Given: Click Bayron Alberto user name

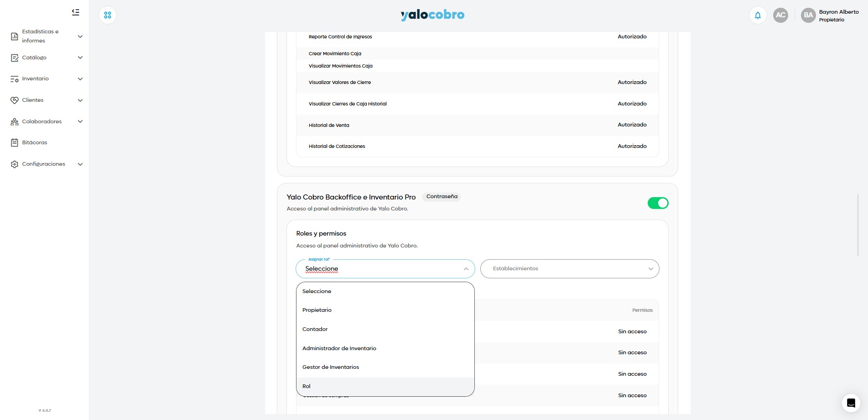Looking at the screenshot, I should click(839, 12).
